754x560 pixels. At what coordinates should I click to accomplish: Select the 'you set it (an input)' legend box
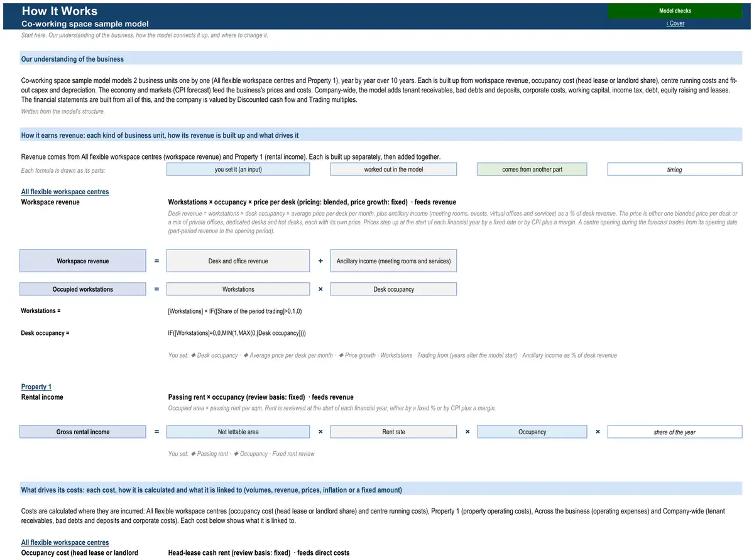(238, 169)
